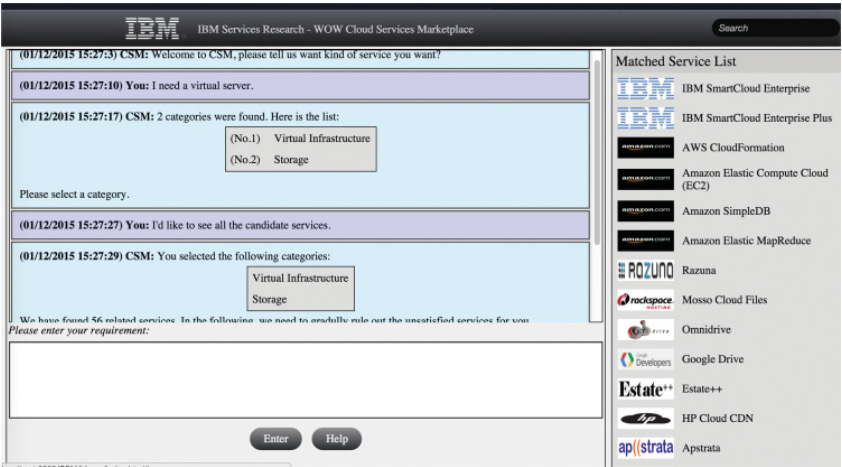
Task: Click the chat history vertical scrollbar
Action: click(597, 152)
